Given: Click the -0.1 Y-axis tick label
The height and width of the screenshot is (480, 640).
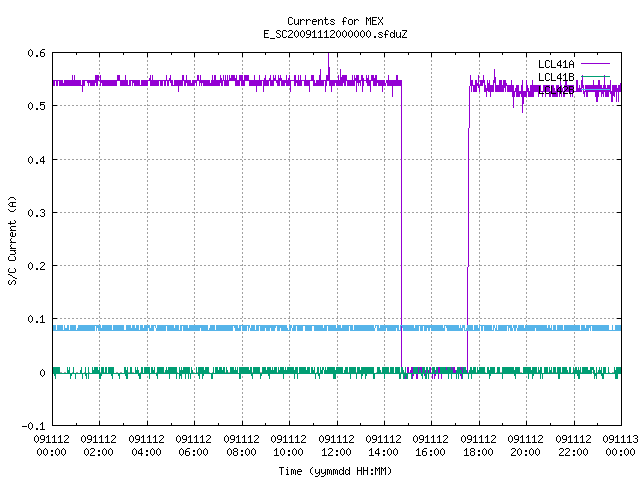Looking at the screenshot, I should coord(33,426).
